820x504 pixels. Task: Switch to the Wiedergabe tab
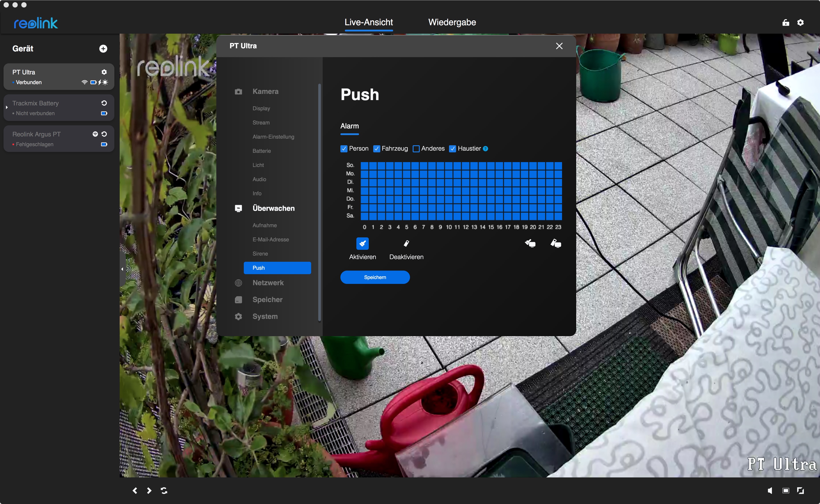pyautogui.click(x=452, y=22)
